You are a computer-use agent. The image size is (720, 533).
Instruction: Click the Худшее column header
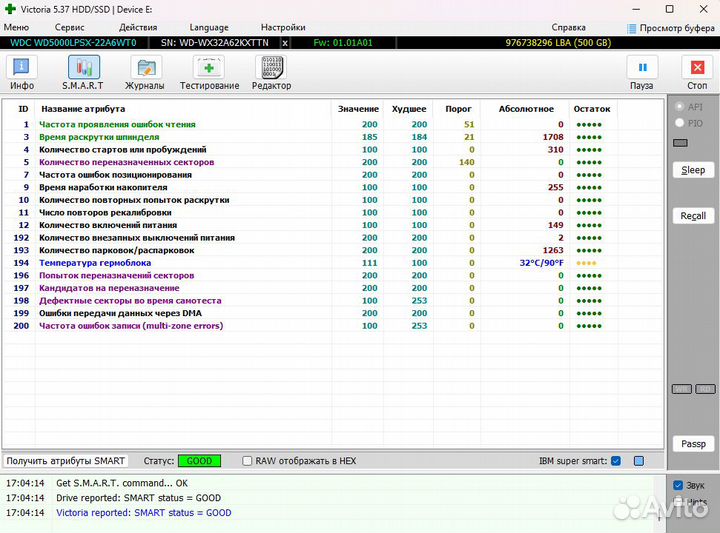coord(409,109)
